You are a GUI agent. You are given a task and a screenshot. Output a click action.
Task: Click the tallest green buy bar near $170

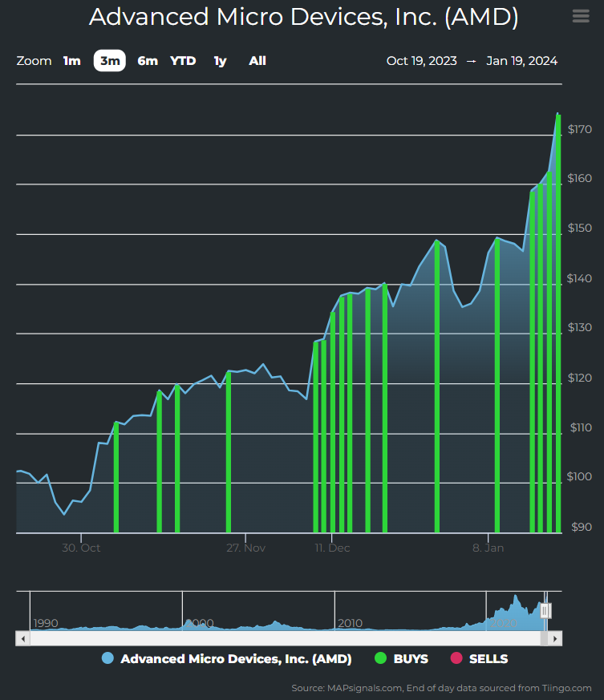pos(557,321)
